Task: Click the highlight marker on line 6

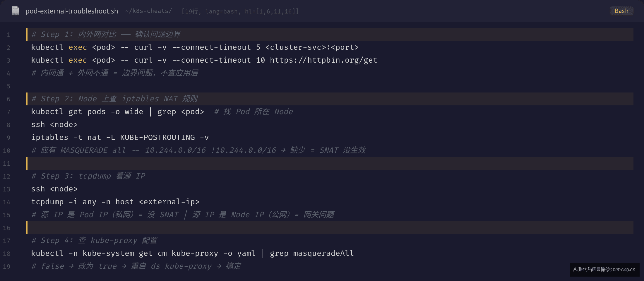Action: pyautogui.click(x=27, y=99)
